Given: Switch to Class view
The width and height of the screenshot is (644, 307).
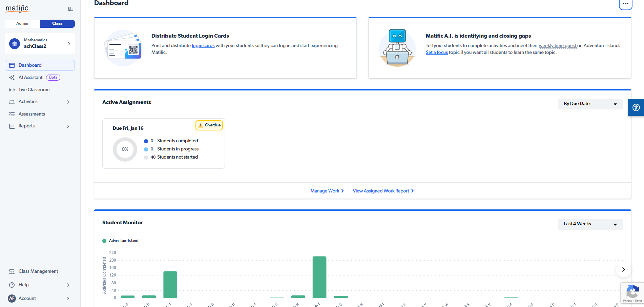Looking at the screenshot, I should (57, 23).
